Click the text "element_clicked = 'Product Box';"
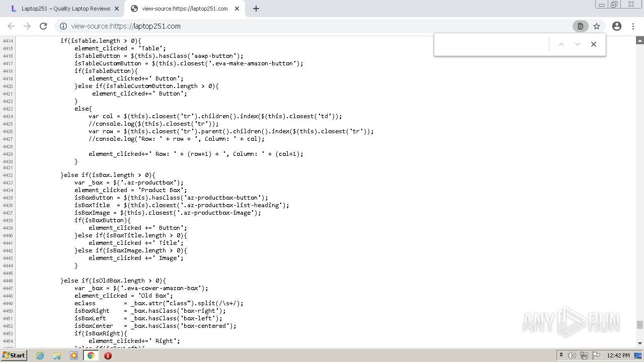The width and height of the screenshot is (644, 362). coord(131,190)
